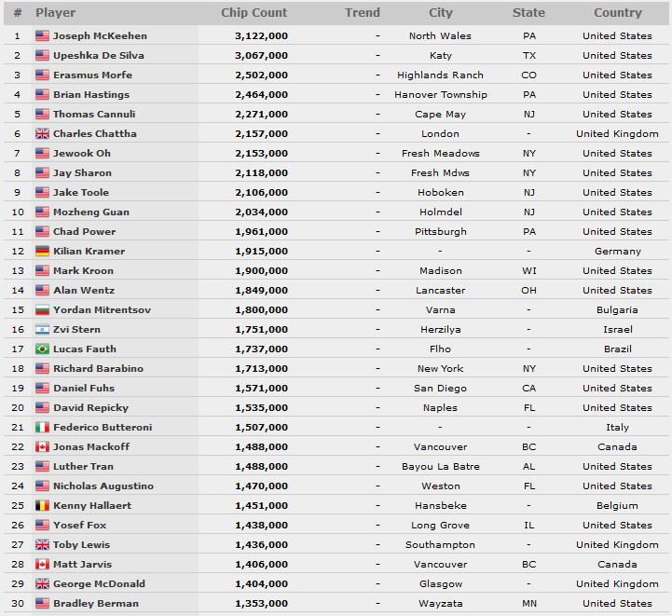Select player Toby Lewis
This screenshot has width=672, height=616.
[81, 545]
